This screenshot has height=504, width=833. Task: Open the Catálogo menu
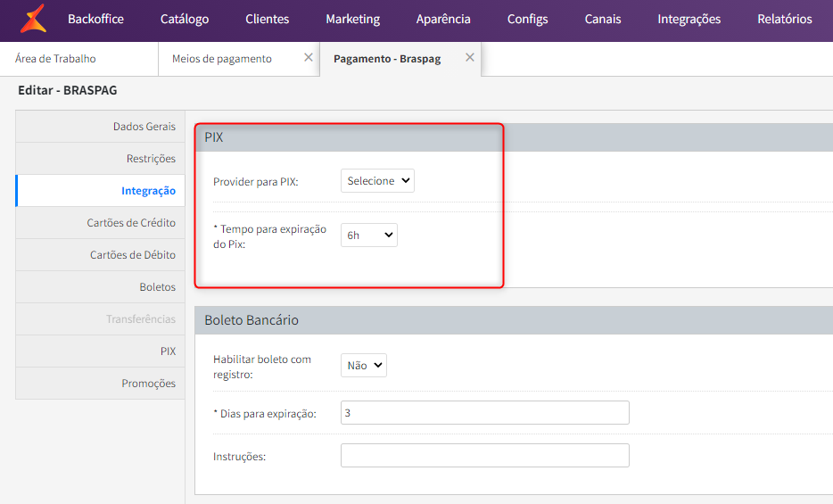pyautogui.click(x=185, y=19)
